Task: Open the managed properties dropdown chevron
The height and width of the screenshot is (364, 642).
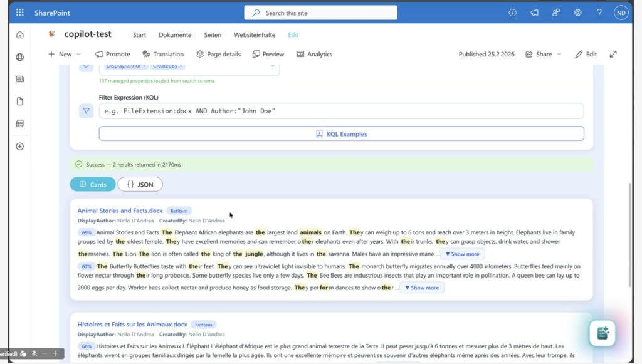Action: click(272, 66)
